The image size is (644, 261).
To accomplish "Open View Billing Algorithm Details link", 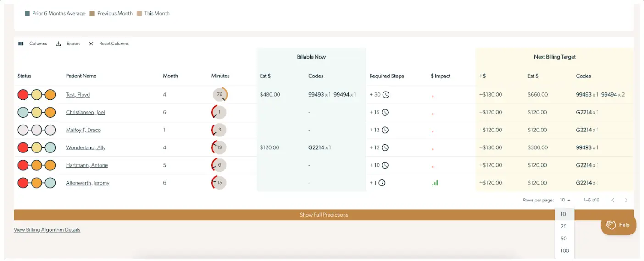I will click(x=47, y=230).
